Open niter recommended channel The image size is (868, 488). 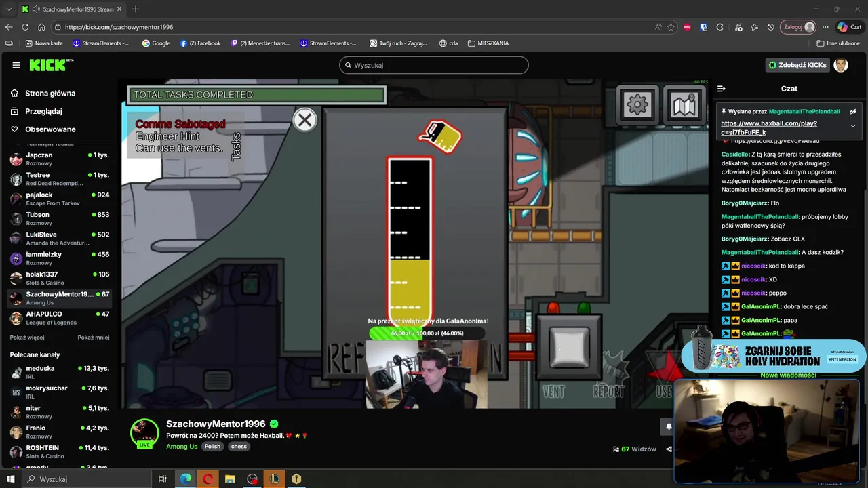(60, 412)
